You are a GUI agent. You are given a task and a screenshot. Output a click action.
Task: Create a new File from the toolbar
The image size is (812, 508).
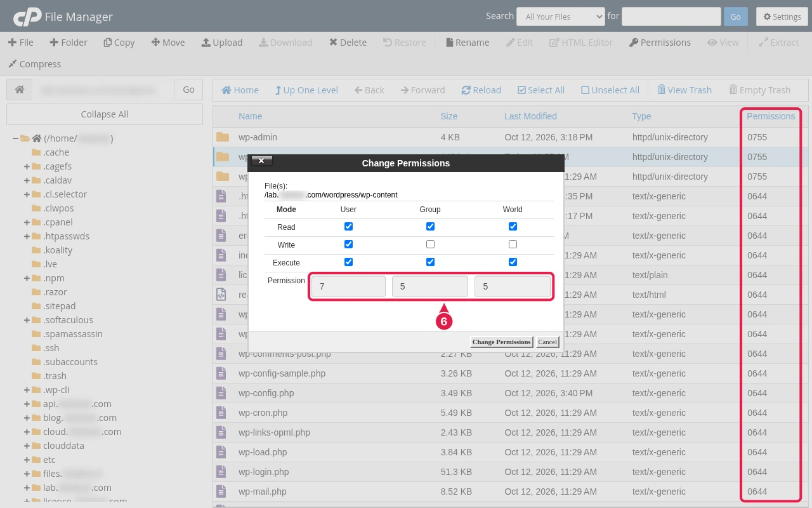[x=21, y=43]
